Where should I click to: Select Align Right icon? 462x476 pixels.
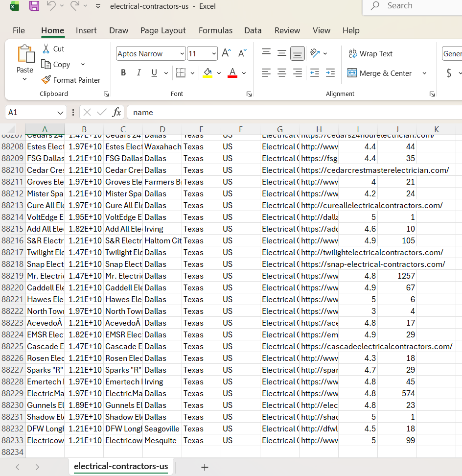297,72
